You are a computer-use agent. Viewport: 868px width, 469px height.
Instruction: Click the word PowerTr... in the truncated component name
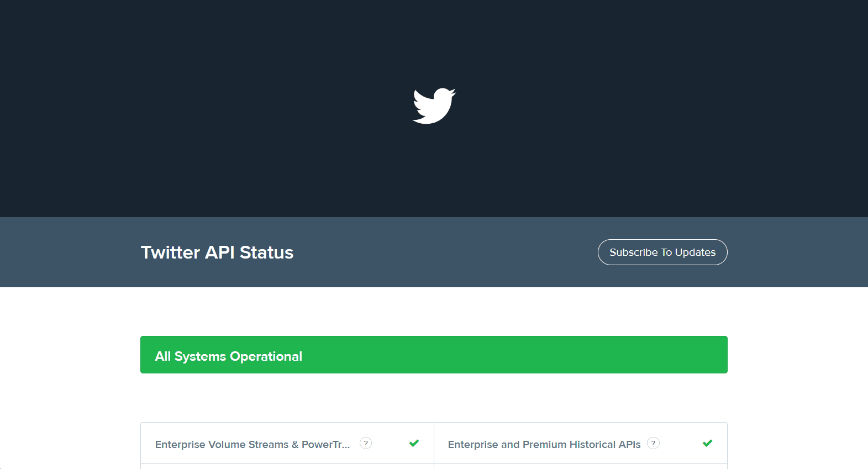pos(325,445)
